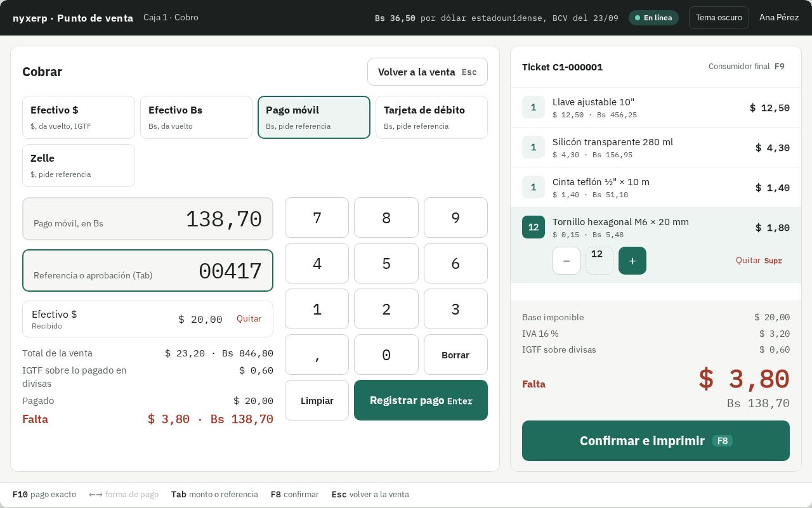The image size is (812, 508).
Task: Click Confirmar e imprimir button
Action: (656, 441)
